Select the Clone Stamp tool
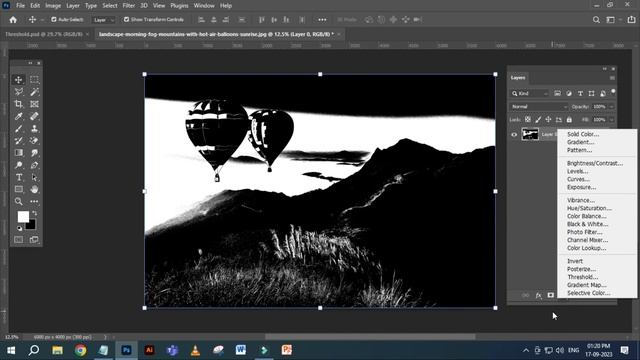Viewport: 640px width, 360px height. [x=34, y=129]
